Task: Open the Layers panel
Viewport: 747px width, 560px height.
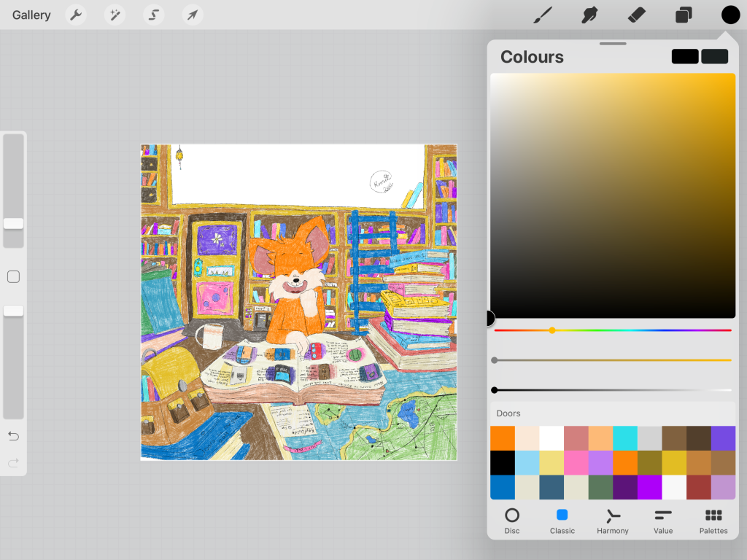Action: (684, 15)
